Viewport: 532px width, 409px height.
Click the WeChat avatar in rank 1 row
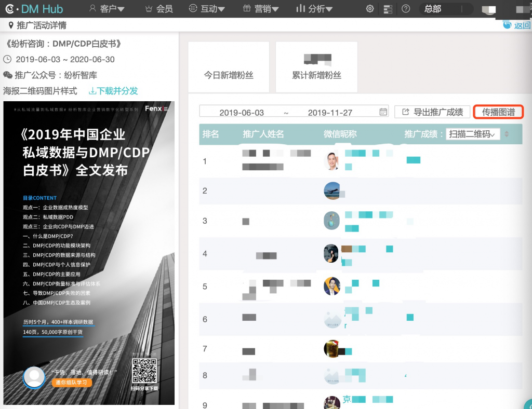coord(332,161)
